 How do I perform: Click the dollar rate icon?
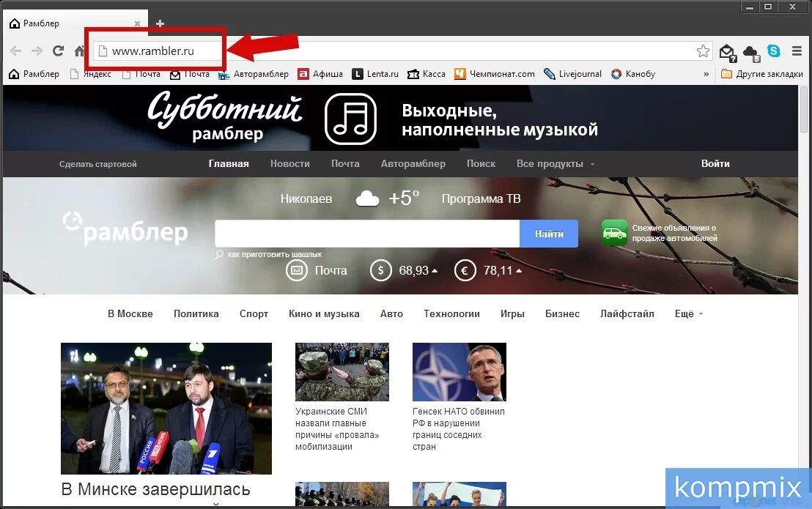[380, 270]
